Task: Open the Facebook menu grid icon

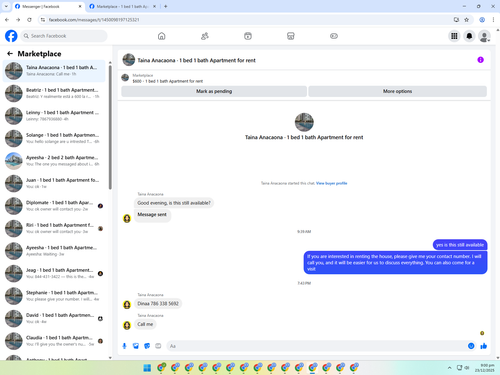Action: pyautogui.click(x=454, y=36)
